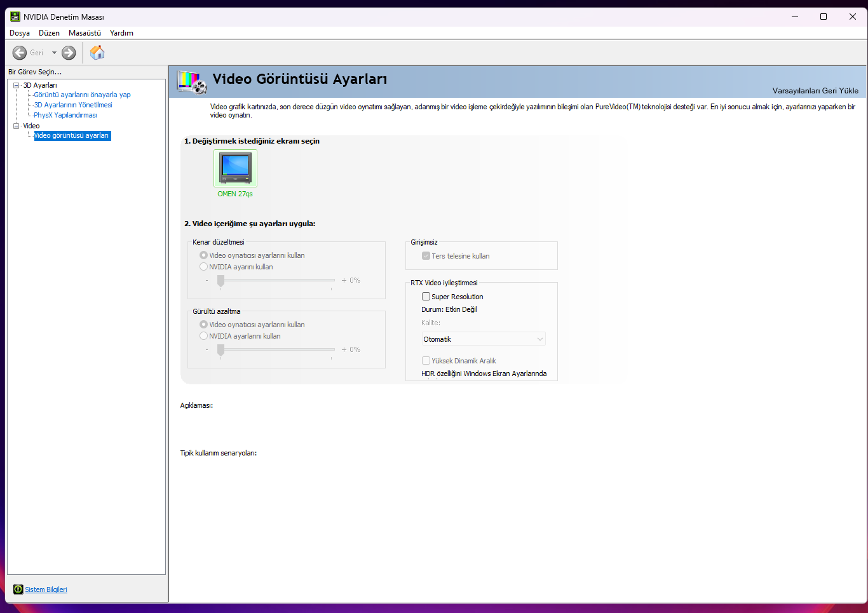Screen dimensions: 868x613
Task: Toggle Ters telesine kullan checkbox
Action: point(426,256)
